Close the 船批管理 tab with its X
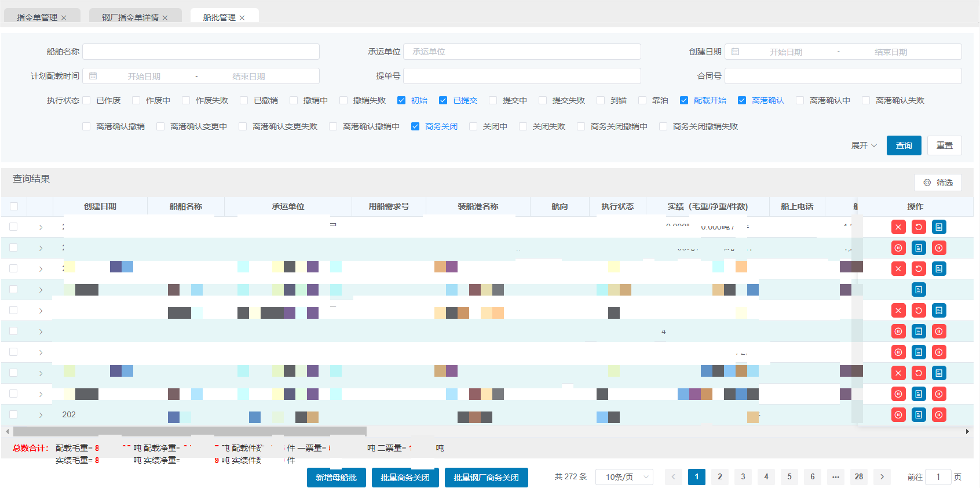Image resolution: width=980 pixels, height=488 pixels. tap(242, 18)
